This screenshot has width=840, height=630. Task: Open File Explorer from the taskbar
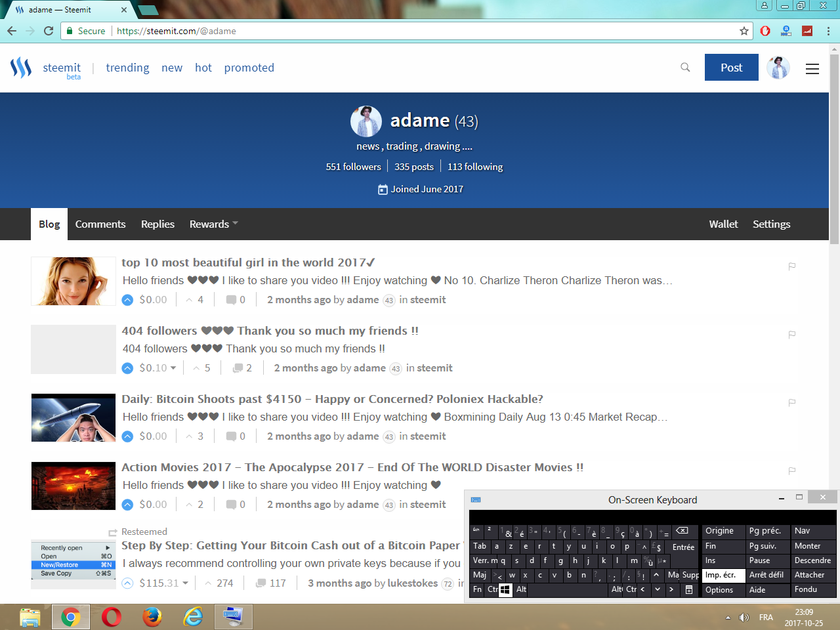[x=30, y=617]
